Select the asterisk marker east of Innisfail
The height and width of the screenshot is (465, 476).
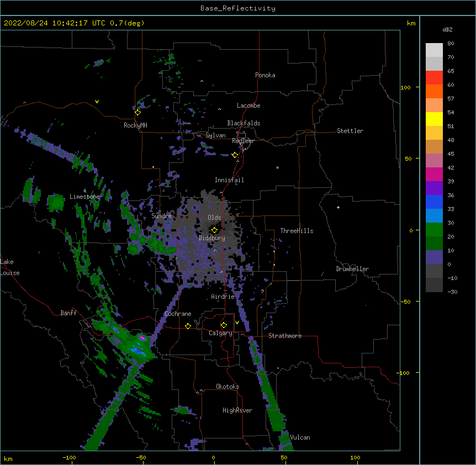click(x=277, y=167)
